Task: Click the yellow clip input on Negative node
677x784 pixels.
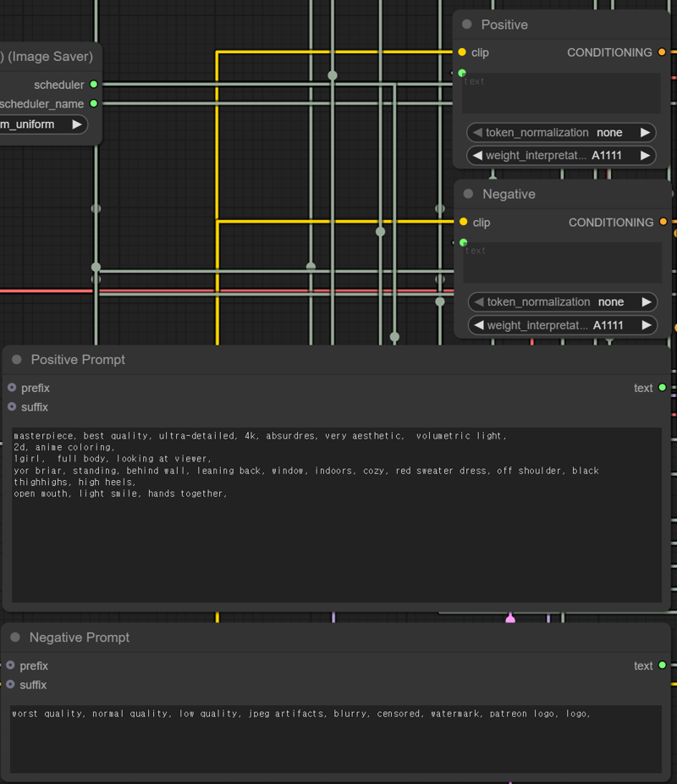Action: [x=463, y=222]
